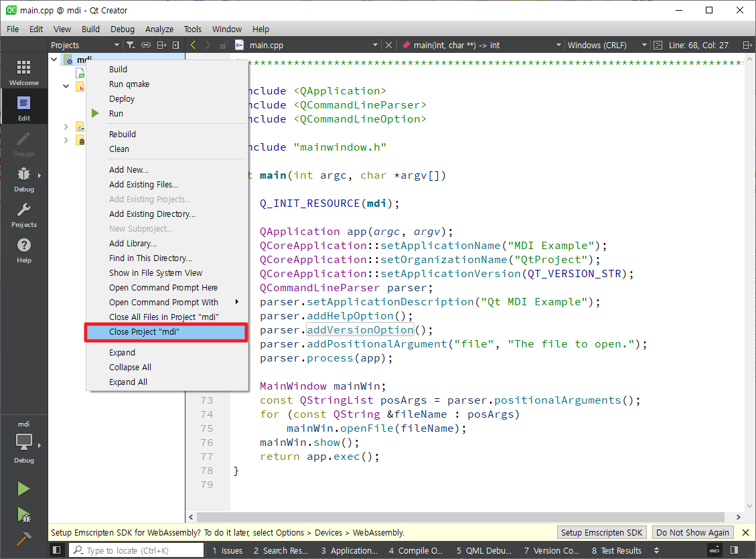Open output panes chooser arrows
The height and width of the screenshot is (559, 756).
coord(656,550)
